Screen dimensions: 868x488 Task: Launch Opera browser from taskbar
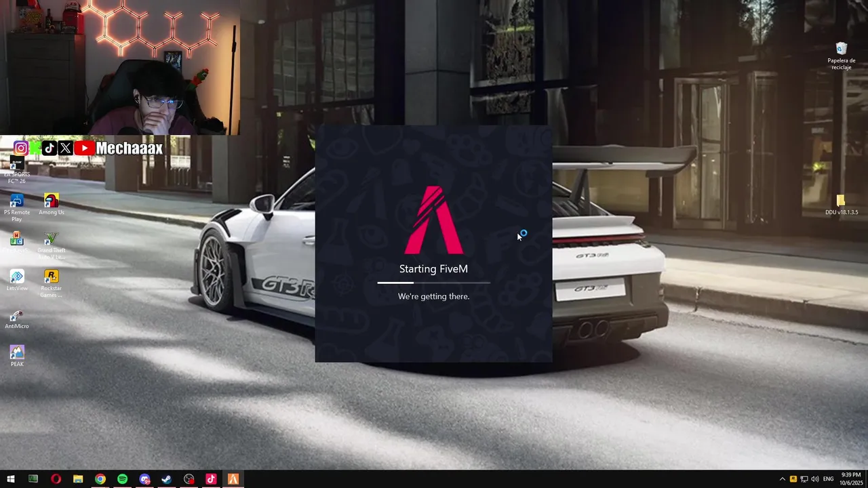click(x=56, y=479)
